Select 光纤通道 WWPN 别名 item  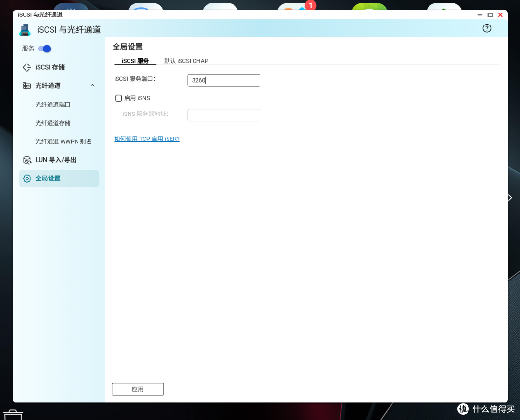pyautogui.click(x=64, y=141)
